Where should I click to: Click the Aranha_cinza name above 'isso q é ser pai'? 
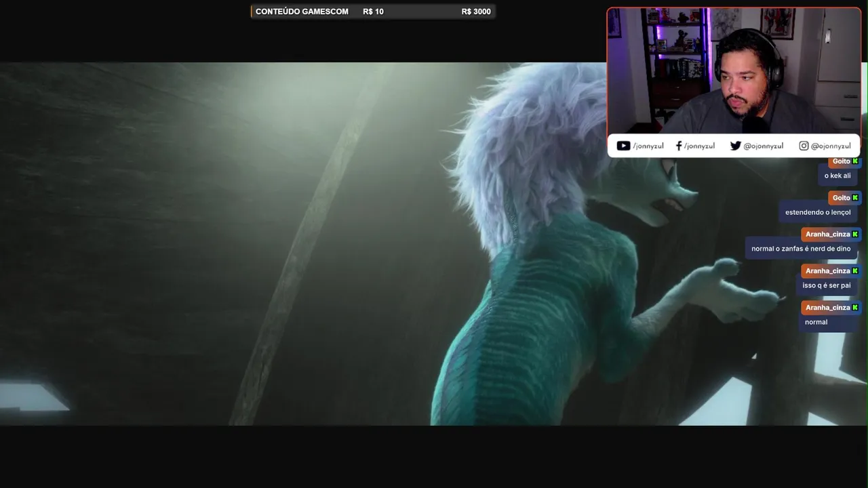[827, 271]
